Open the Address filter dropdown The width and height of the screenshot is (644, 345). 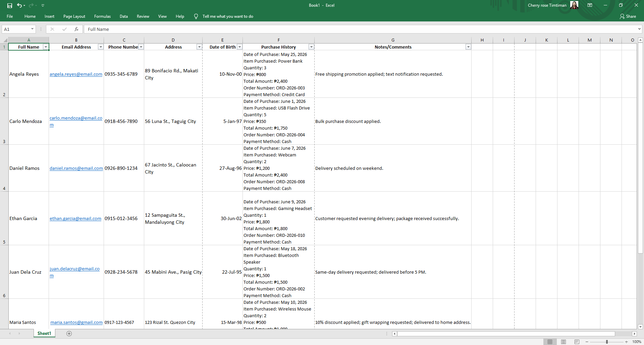pos(199,47)
